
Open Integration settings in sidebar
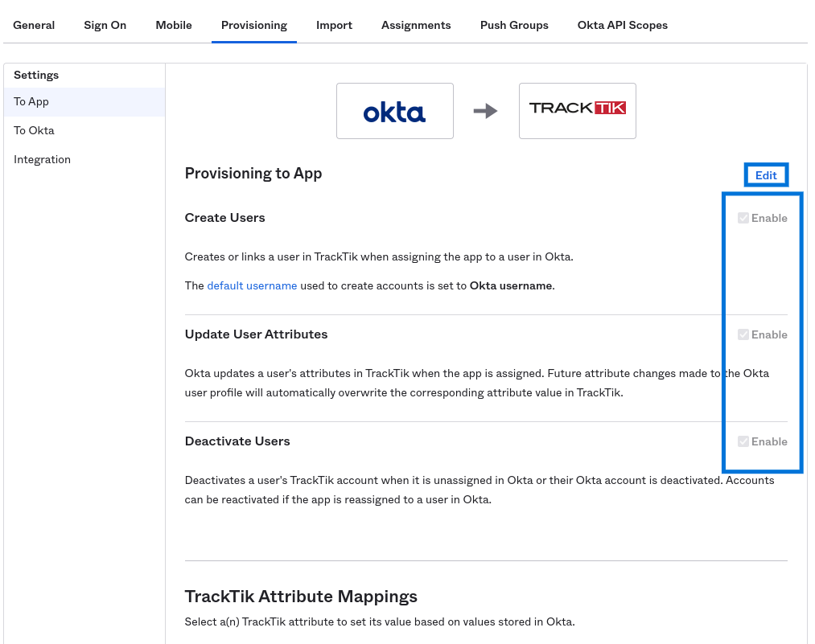pyautogui.click(x=84, y=159)
